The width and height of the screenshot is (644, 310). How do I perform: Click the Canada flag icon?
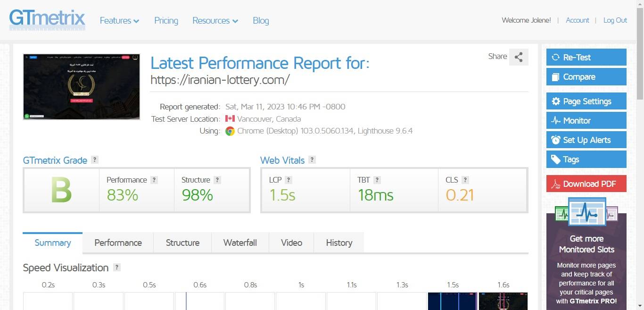[230, 118]
